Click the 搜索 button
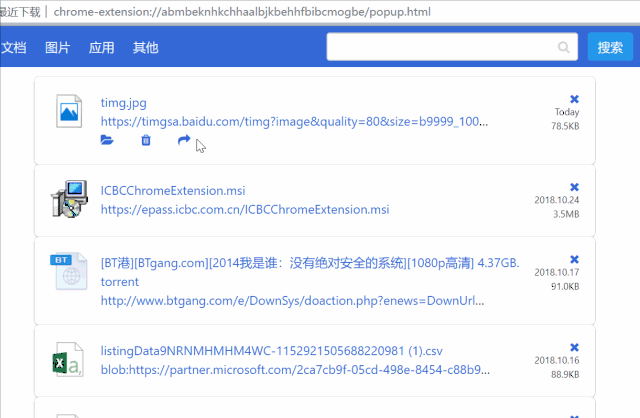Image resolution: width=640 pixels, height=418 pixels. (x=610, y=47)
